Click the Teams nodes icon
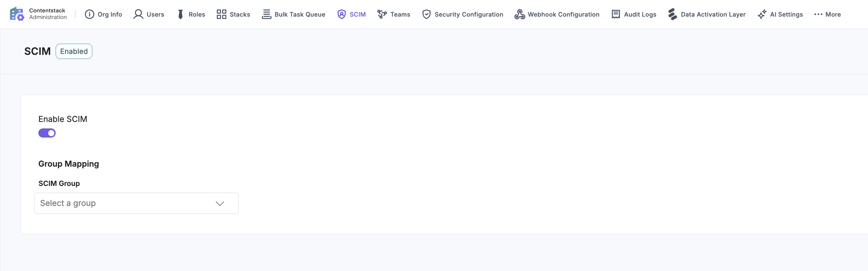Screen dimensions: 868x271 (382, 14)
